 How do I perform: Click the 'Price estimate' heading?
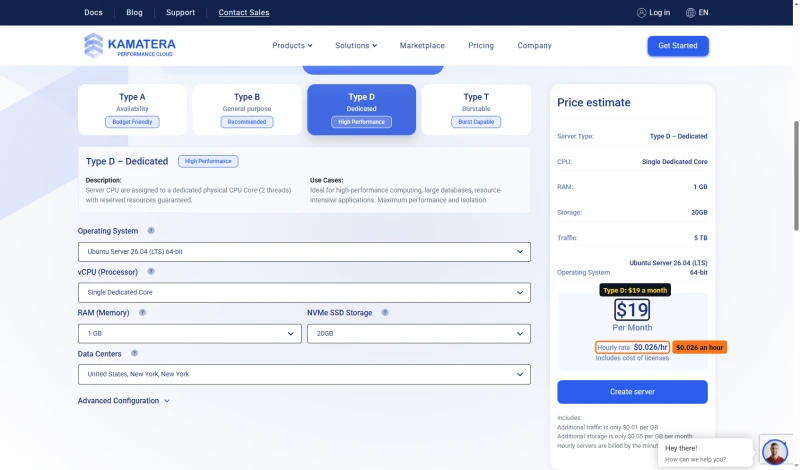(594, 103)
